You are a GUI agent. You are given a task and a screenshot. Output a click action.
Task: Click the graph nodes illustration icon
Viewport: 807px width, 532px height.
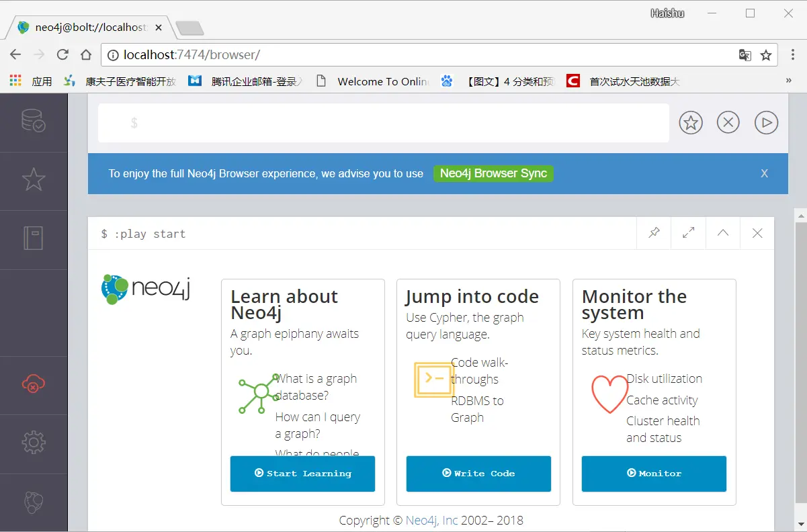click(258, 393)
